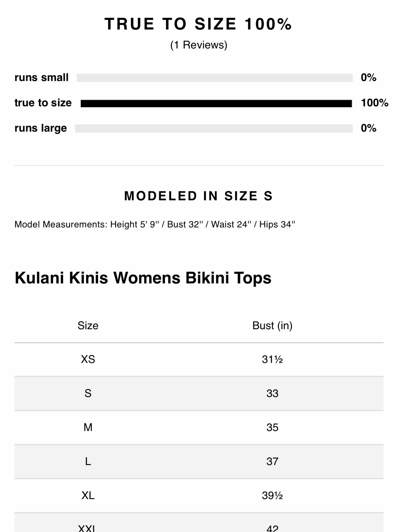Click the 100% true to size percentage

pos(375,103)
